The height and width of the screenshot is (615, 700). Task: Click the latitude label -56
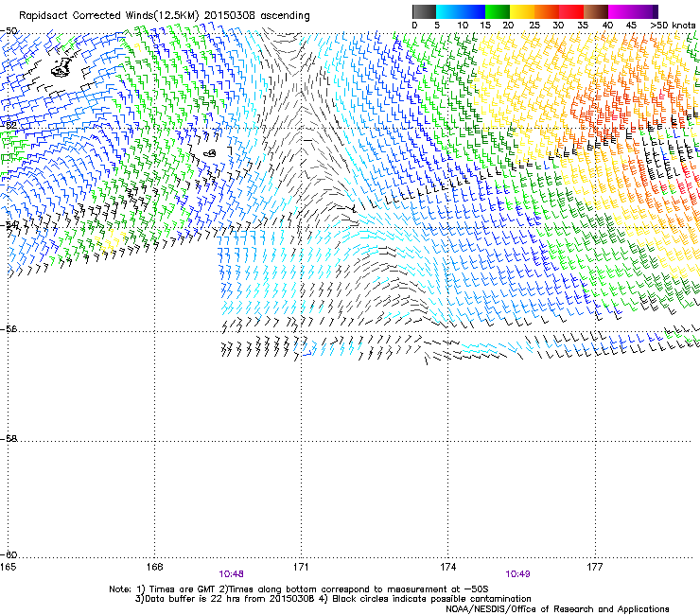coord(9,329)
